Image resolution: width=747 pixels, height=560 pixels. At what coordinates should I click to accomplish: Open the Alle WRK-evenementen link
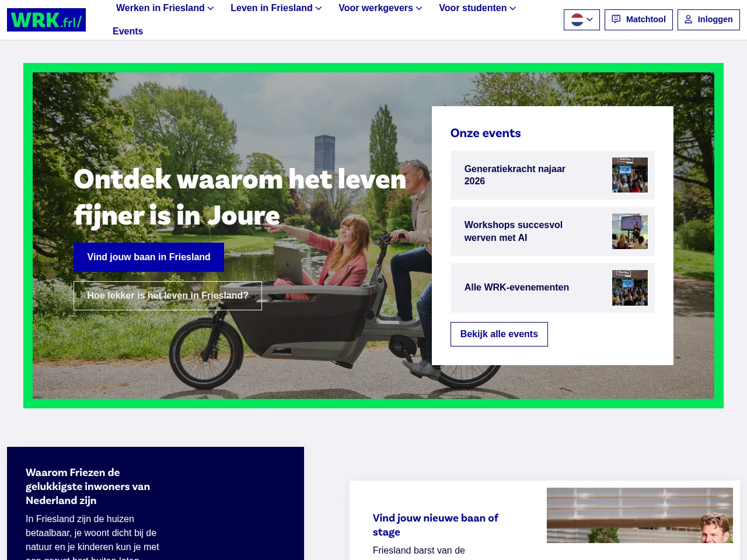click(553, 288)
